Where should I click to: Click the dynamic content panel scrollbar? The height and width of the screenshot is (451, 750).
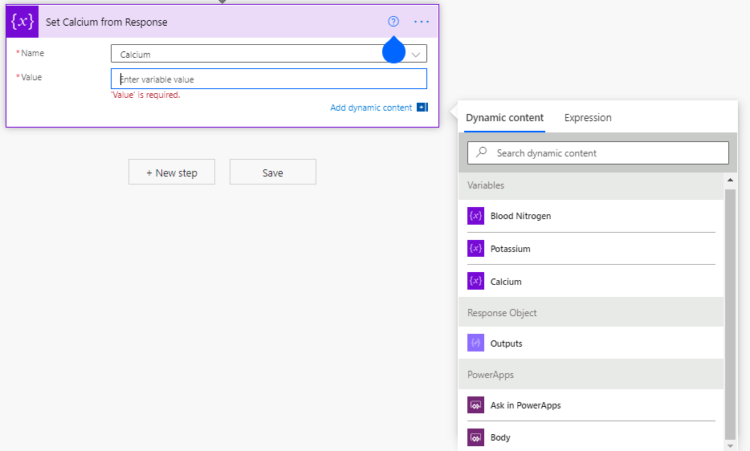pos(729,300)
